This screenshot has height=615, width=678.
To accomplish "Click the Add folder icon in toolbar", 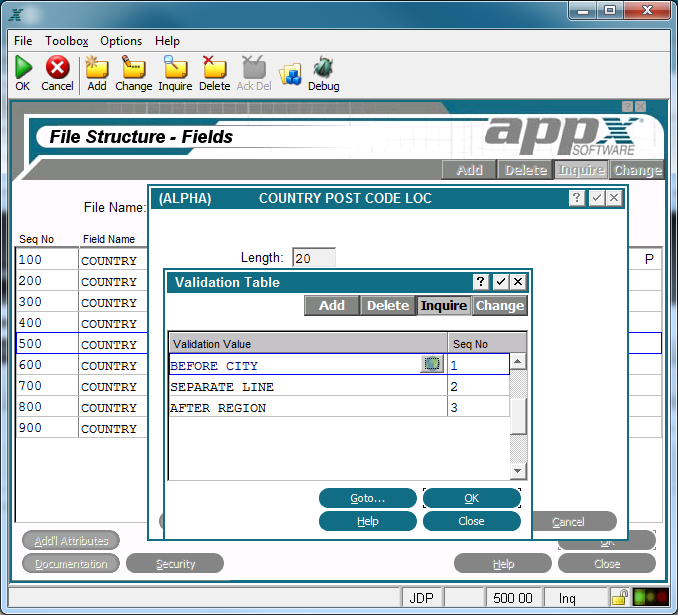I will 96,67.
